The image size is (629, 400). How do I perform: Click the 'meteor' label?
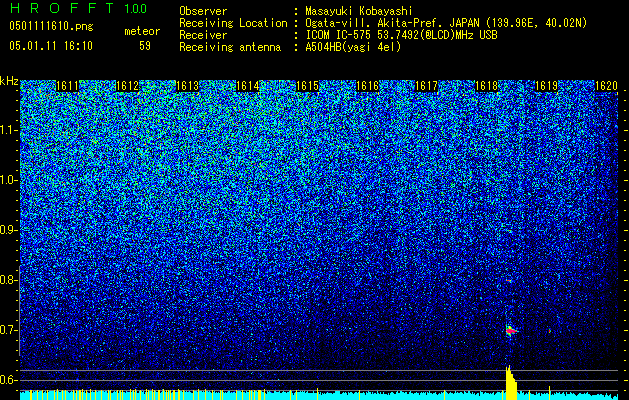click(x=142, y=31)
